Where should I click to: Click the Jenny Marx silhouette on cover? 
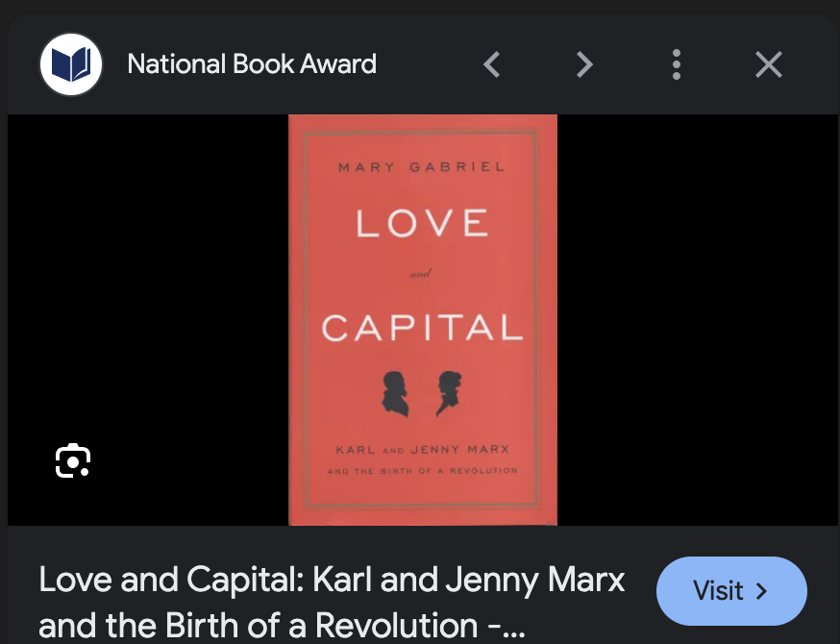(449, 394)
